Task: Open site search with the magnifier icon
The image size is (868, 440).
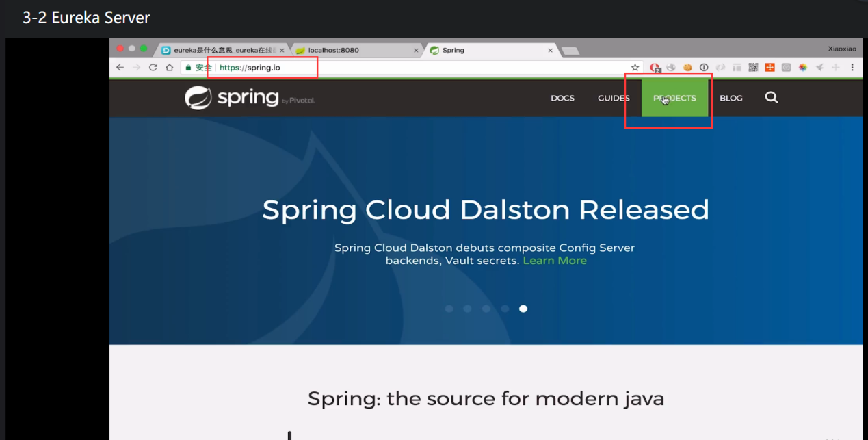Action: point(772,98)
